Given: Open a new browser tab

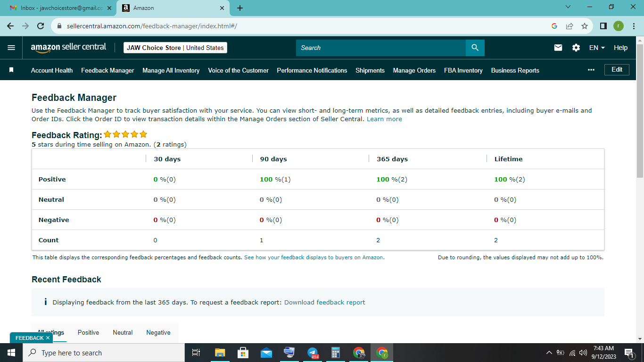Looking at the screenshot, I should click(x=240, y=8).
